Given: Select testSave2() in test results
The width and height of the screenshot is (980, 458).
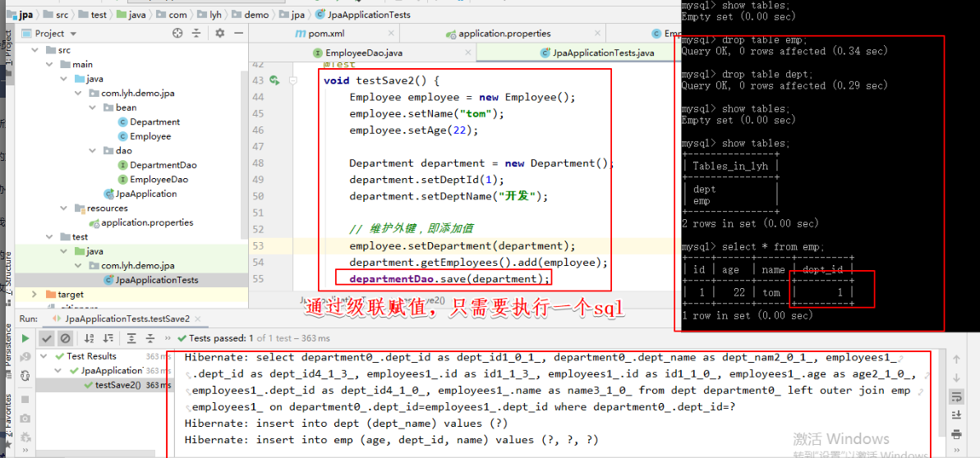Looking at the screenshot, I should point(112,385).
